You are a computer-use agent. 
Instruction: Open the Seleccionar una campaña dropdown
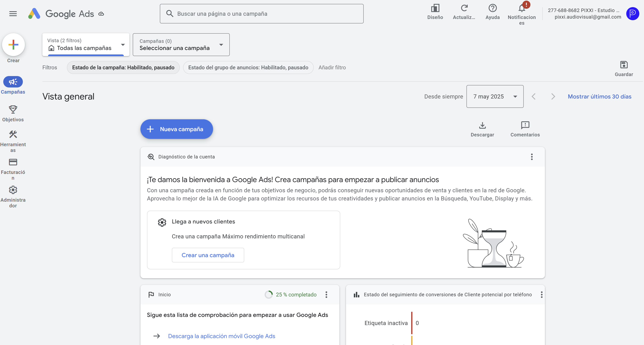(x=181, y=45)
